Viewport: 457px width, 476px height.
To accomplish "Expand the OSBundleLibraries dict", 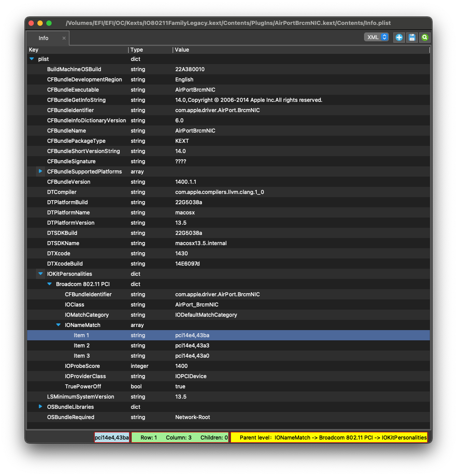I will 40,407.
